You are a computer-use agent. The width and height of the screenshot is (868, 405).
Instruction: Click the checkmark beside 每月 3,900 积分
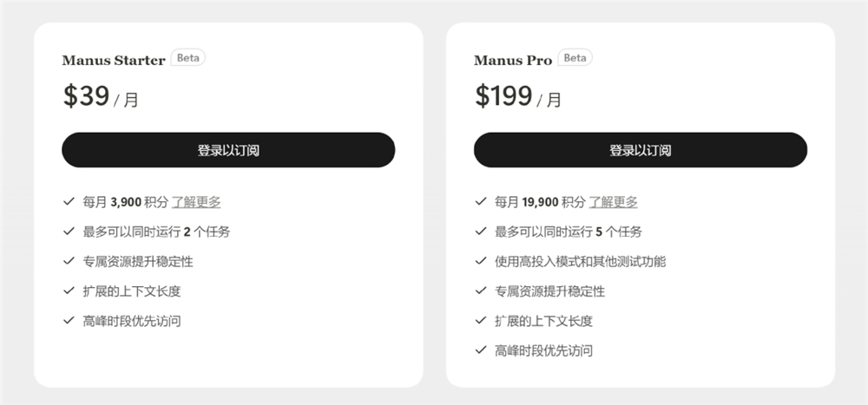pyautogui.click(x=69, y=201)
